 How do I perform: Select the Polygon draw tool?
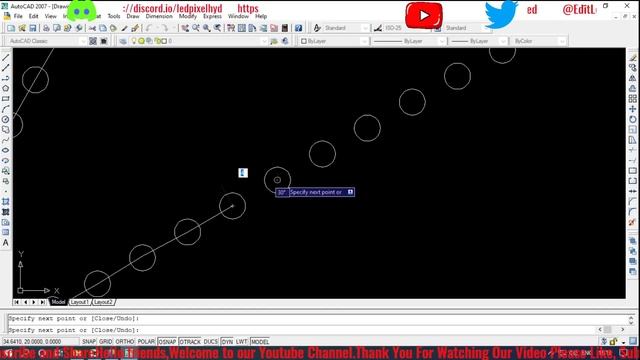pos(6,88)
